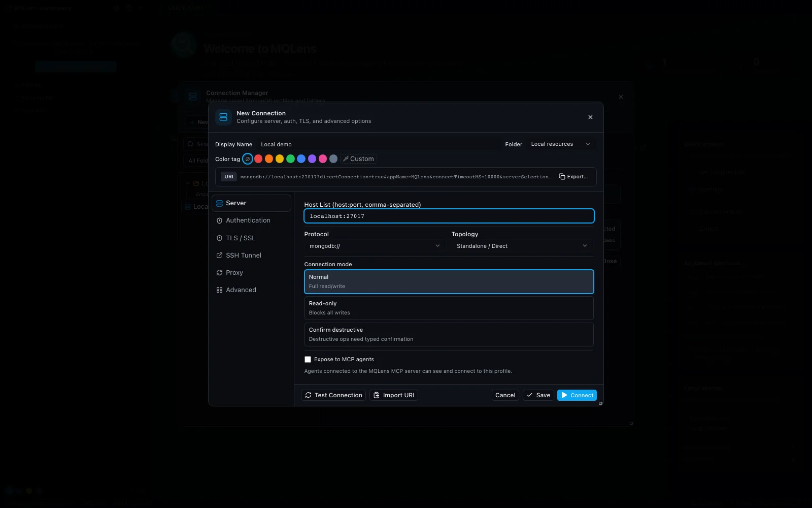Open the Topology dropdown
Viewport: 812px width, 508px height.
[x=522, y=246]
